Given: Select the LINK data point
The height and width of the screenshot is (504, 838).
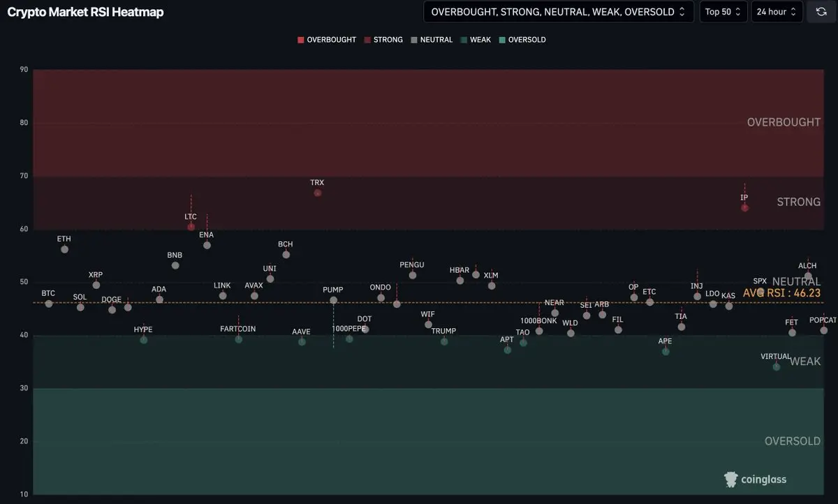Looking at the screenshot, I should tap(223, 296).
